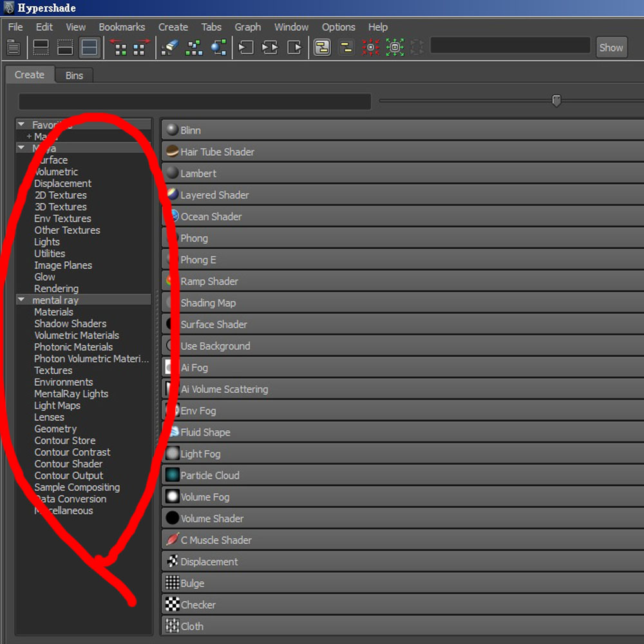The image size is (644, 644).
Task: Open the Edit menu
Action: pyautogui.click(x=44, y=27)
